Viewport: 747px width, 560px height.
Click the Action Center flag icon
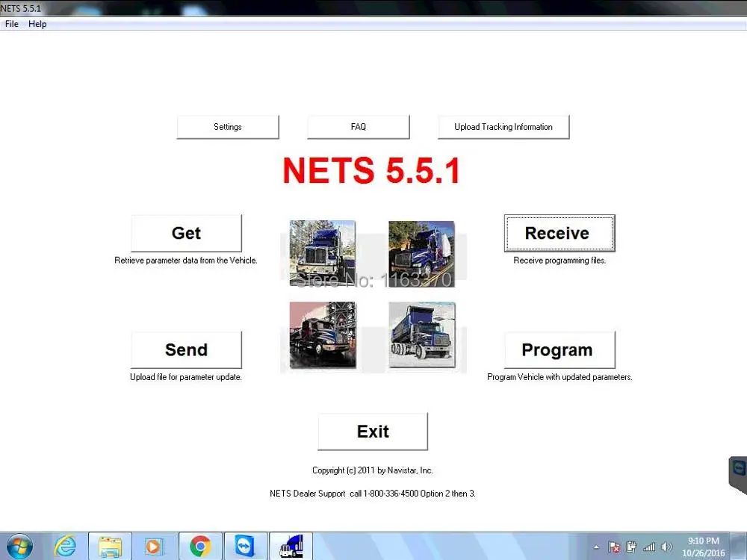[614, 547]
